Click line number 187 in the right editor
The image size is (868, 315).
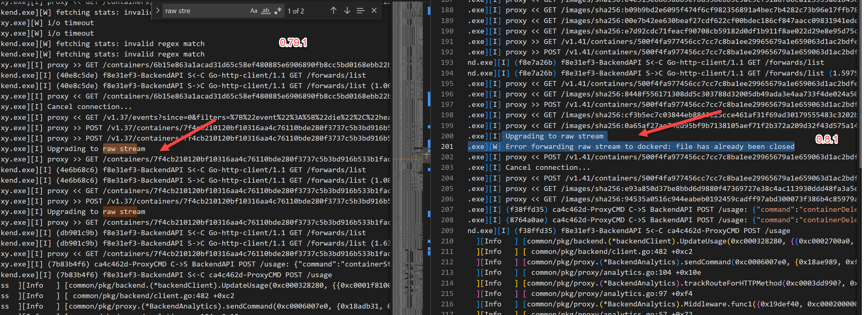pyautogui.click(x=447, y=2)
